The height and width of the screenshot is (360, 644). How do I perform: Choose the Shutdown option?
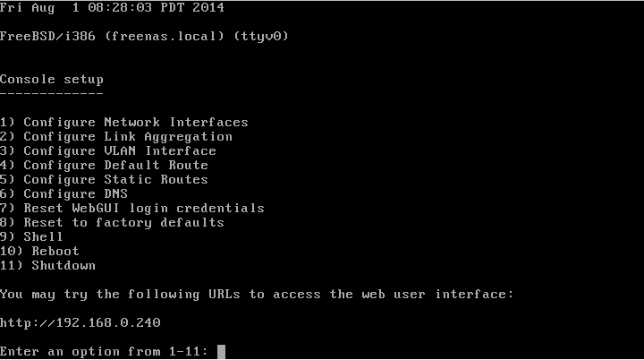click(47, 265)
